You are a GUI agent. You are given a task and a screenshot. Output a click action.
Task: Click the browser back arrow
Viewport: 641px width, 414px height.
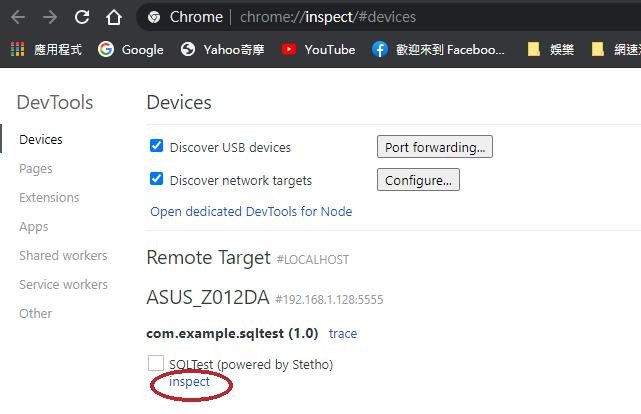tap(19, 17)
